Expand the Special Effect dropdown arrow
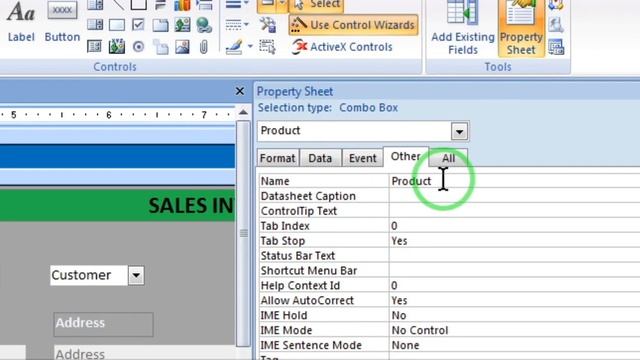640x360 pixels. (x=282, y=5)
